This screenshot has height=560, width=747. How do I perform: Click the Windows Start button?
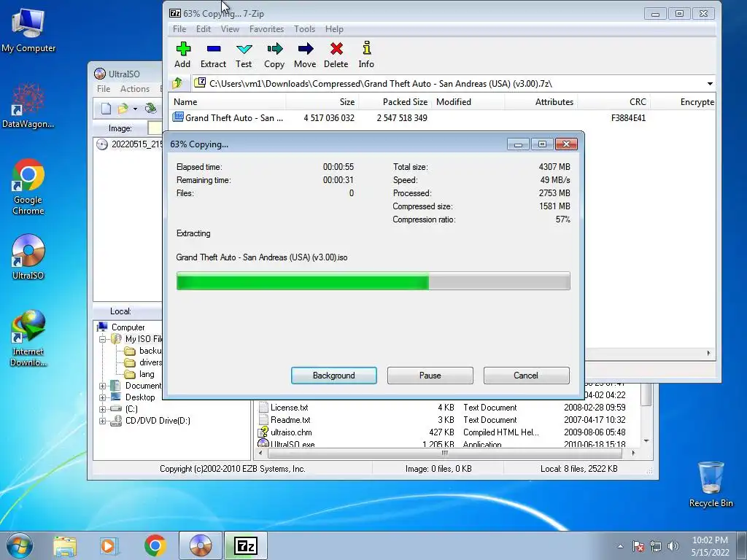pos(19,545)
